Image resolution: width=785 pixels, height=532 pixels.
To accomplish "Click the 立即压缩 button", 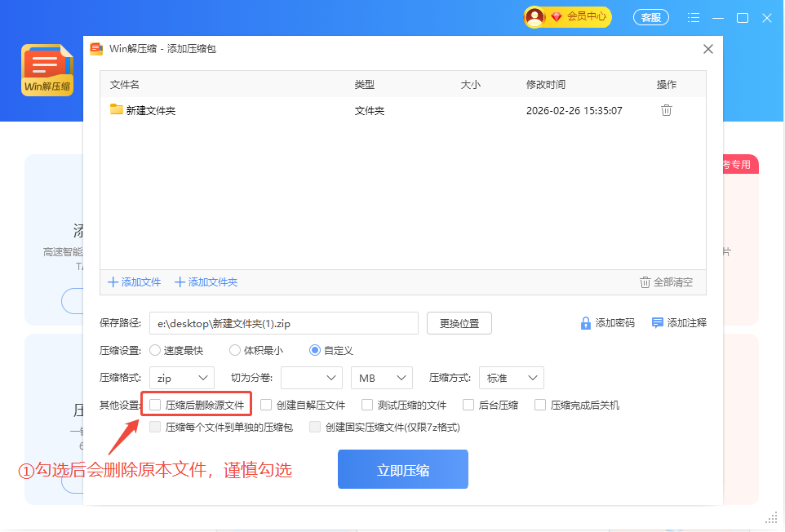I will [x=402, y=470].
